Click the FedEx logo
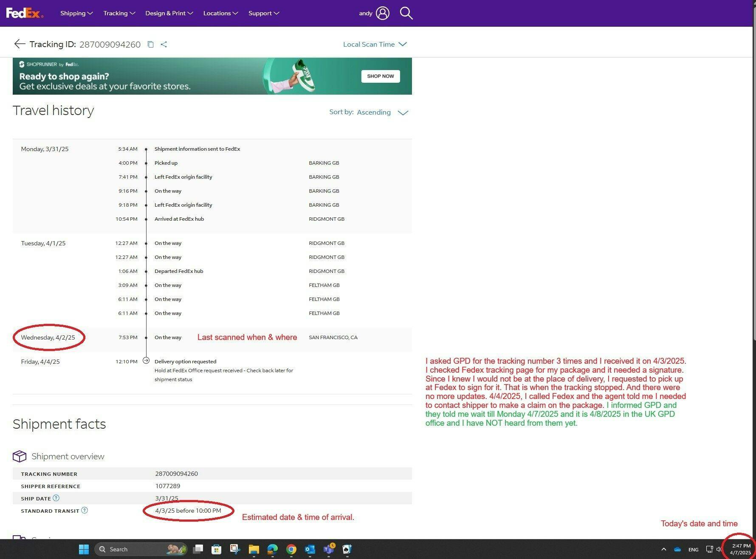 tap(24, 13)
